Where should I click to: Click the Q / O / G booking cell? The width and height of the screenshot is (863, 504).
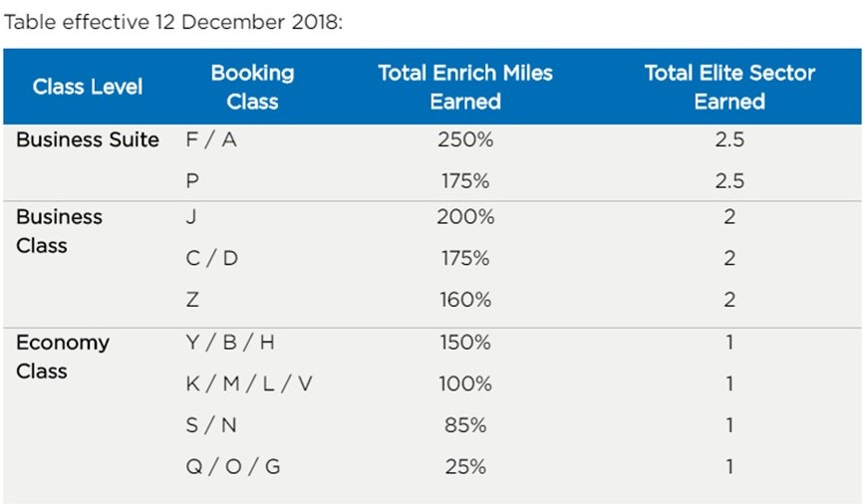[233, 466]
